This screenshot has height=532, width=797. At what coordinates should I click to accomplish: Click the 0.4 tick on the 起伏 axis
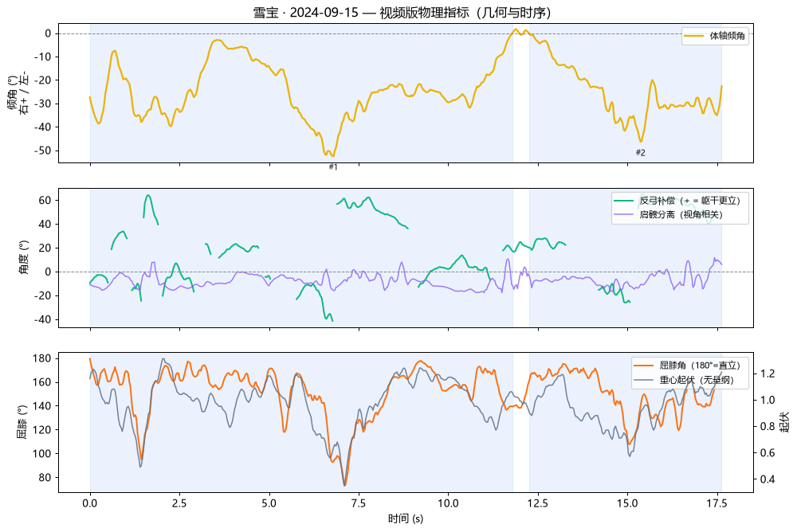click(768, 479)
